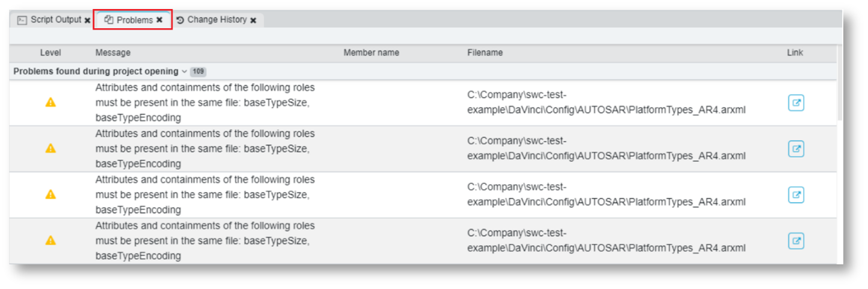This screenshot has height=289, width=868.
Task: Open the Script Output tab
Action: click(x=54, y=20)
